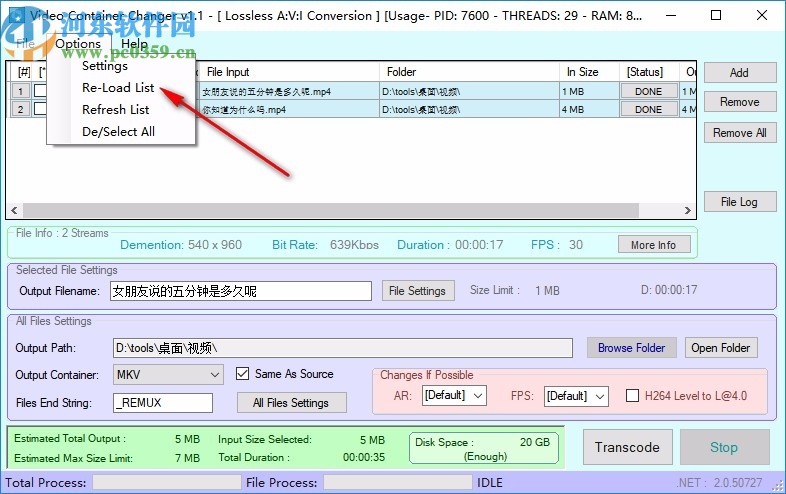The image size is (786, 494).
Task: Click the file list horizontal scrollbar thumb
Action: click(331, 211)
